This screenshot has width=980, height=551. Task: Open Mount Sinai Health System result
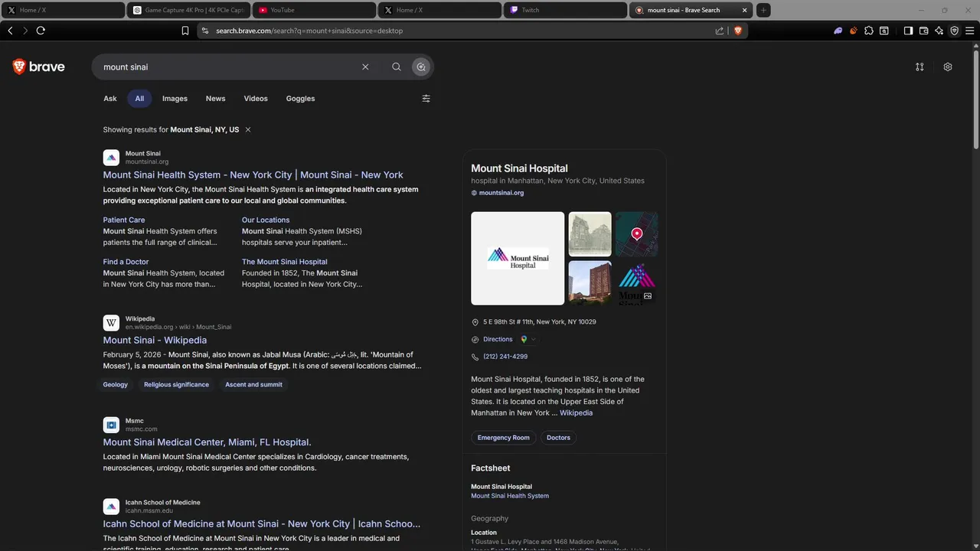click(253, 174)
